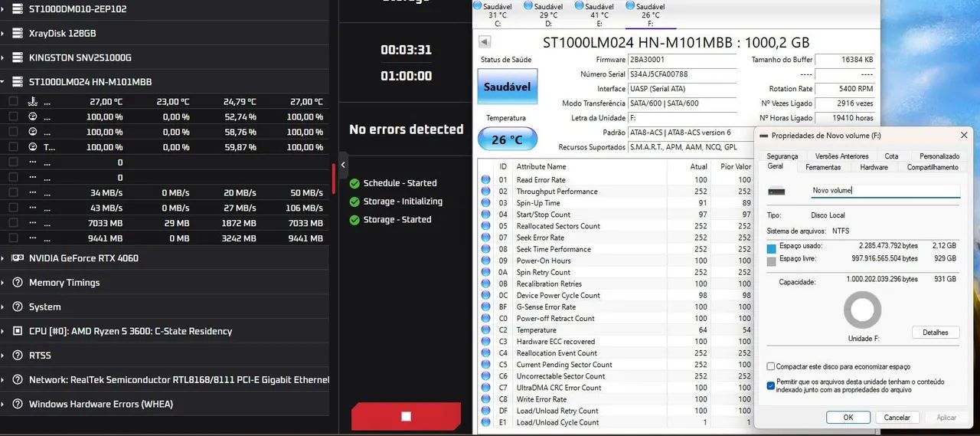The image size is (980, 436).
Task: Tick the checkbox on the 7033 MB row
Action: click(13, 223)
